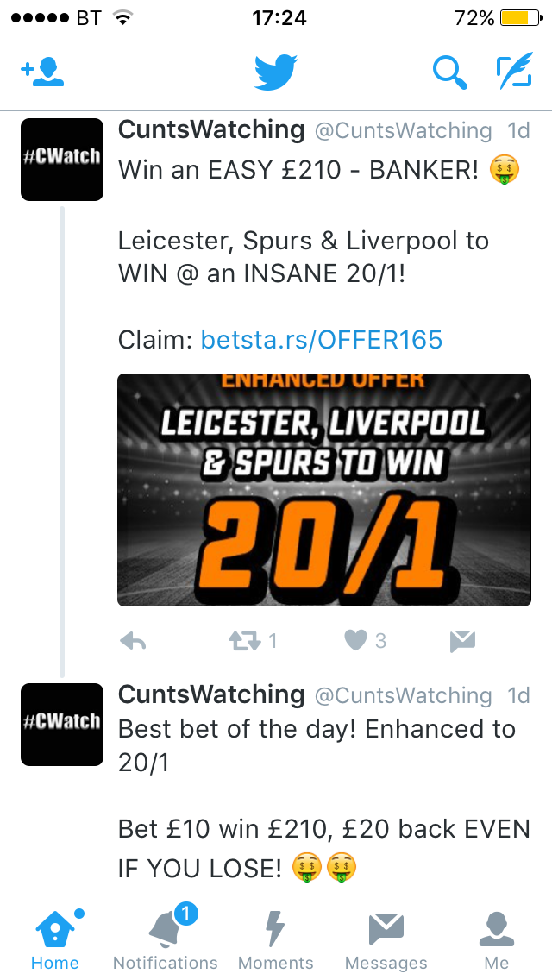This screenshot has width=552, height=980.
Task: Tap the Twitter bird logo
Action: pyautogui.click(x=276, y=72)
